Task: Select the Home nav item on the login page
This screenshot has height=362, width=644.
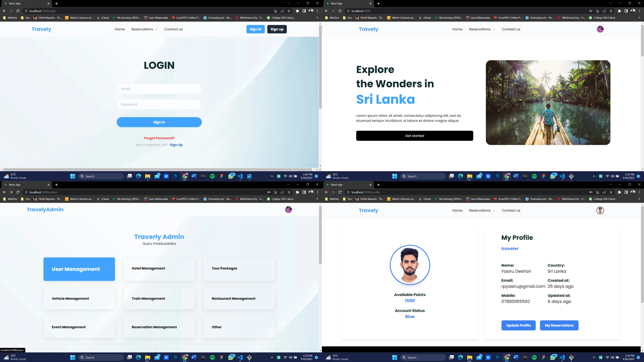Action: click(120, 29)
